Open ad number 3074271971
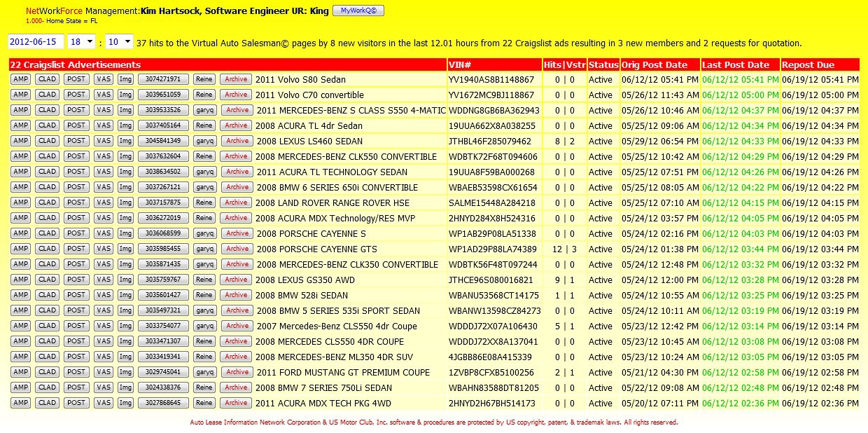Viewport: 868px width, 433px height. tap(163, 79)
